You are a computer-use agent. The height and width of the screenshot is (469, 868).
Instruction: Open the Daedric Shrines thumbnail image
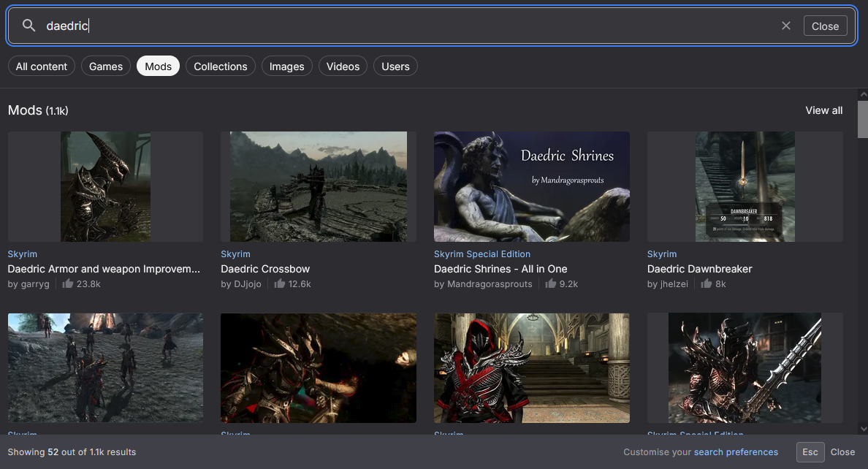[531, 186]
